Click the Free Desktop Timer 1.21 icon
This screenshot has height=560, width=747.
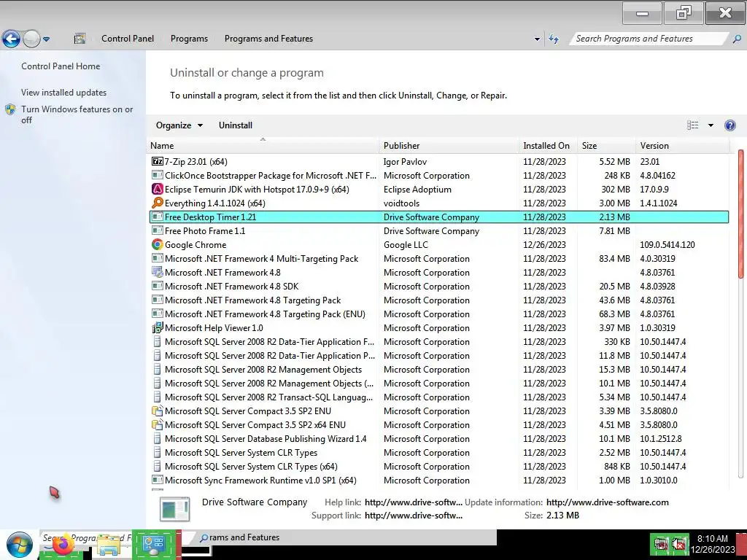[158, 217]
